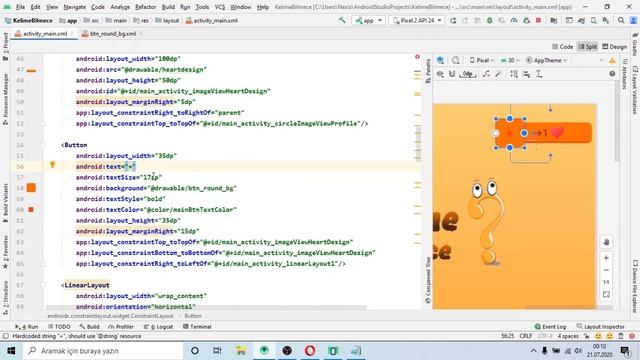This screenshot has height=360, width=640.
Task: Click the orange color swatch on line 58
Action: [31, 188]
